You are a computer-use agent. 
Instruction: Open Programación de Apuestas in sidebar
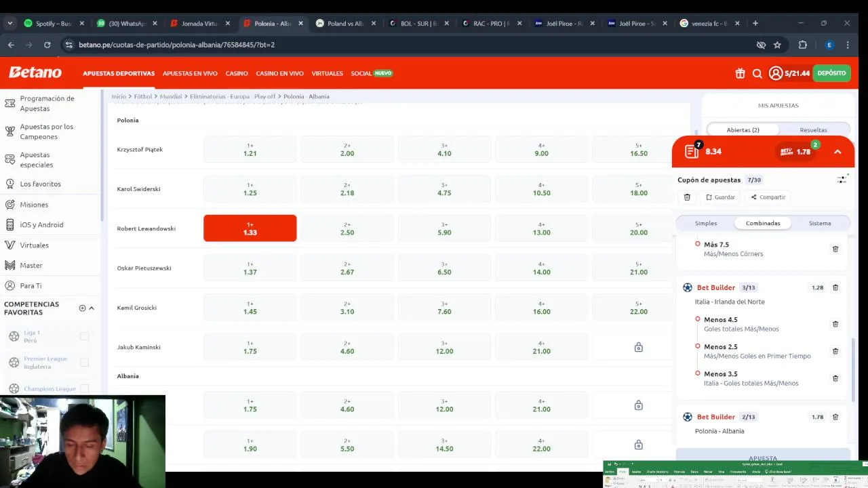[47, 103]
